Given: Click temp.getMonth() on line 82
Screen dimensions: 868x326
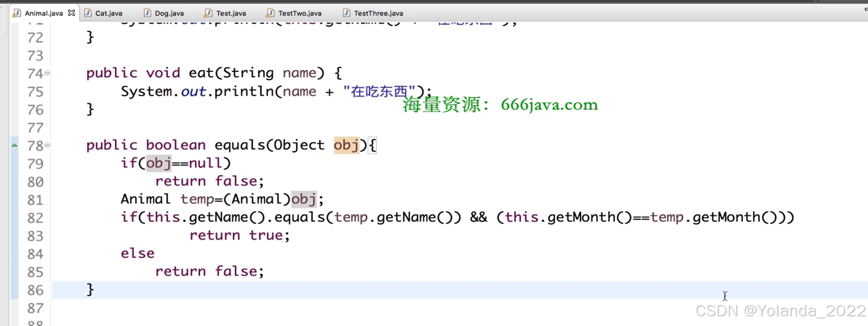Looking at the screenshot, I should pyautogui.click(x=714, y=217).
